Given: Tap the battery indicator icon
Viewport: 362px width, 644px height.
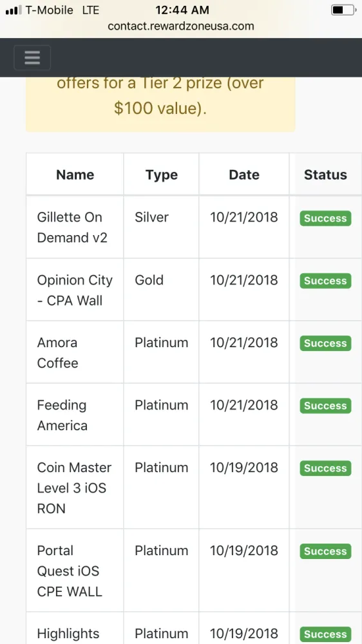Looking at the screenshot, I should pos(343,10).
